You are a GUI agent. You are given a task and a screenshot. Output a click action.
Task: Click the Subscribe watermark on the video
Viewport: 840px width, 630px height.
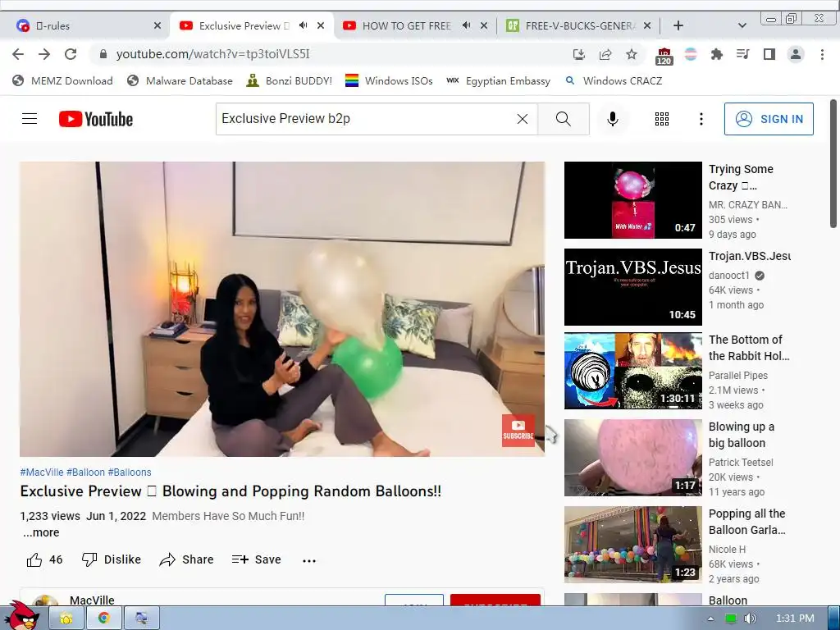click(x=518, y=430)
